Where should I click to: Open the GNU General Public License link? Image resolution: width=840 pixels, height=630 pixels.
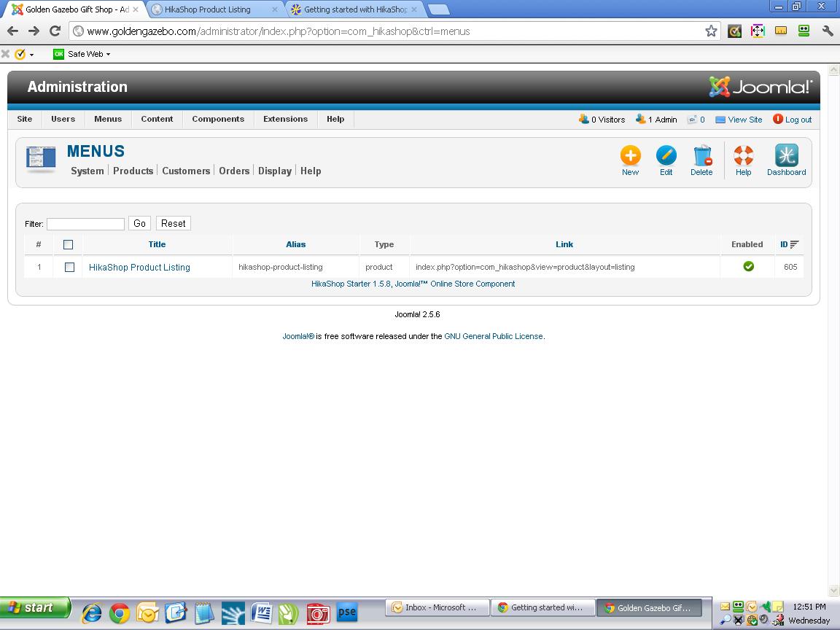pyautogui.click(x=494, y=336)
